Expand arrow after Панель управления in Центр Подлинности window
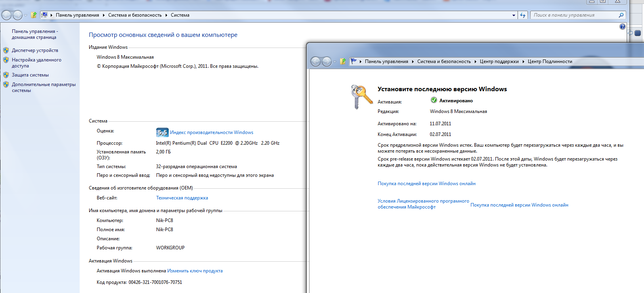The width and height of the screenshot is (644, 293). click(x=413, y=61)
